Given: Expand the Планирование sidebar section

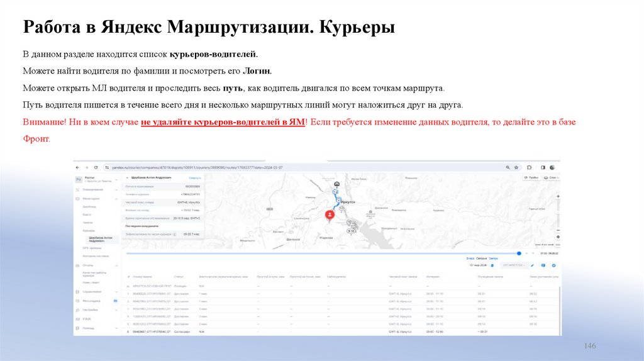Looking at the screenshot, I should pyautogui.click(x=97, y=190).
